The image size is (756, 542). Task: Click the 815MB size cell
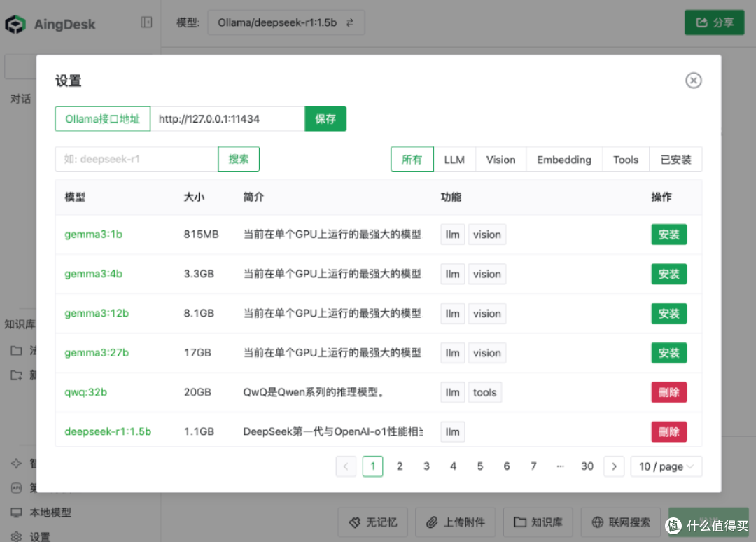[202, 235]
